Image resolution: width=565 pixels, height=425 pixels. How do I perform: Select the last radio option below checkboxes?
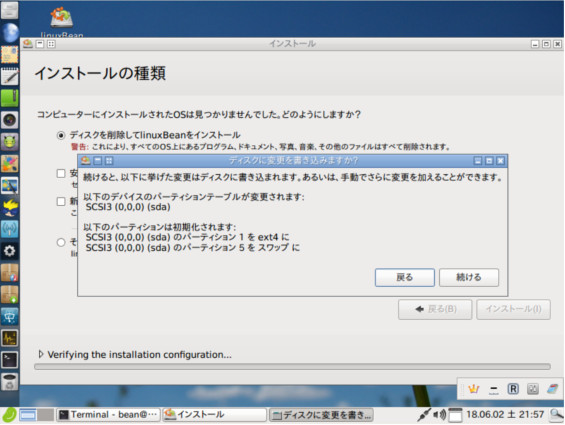tap(61, 242)
